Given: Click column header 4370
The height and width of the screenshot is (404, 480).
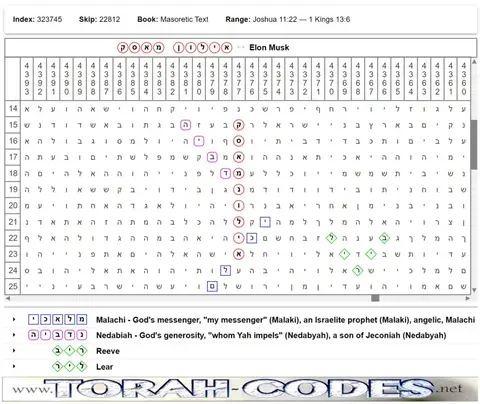Looking at the screenshot, I should (331, 79).
